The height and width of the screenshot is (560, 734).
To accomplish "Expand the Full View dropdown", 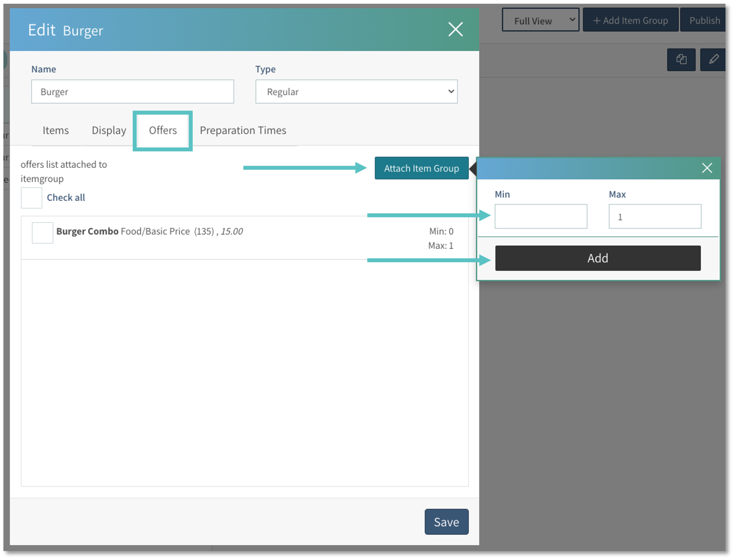I will [540, 20].
